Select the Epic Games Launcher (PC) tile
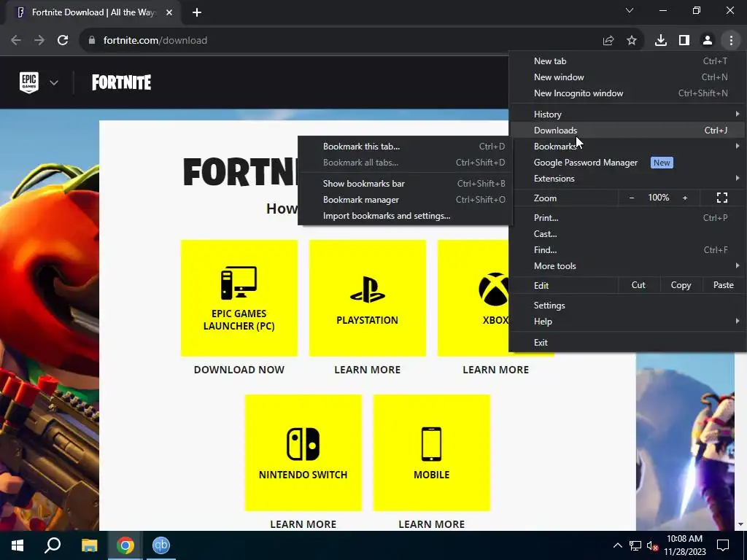The width and height of the screenshot is (747, 560). [239, 298]
